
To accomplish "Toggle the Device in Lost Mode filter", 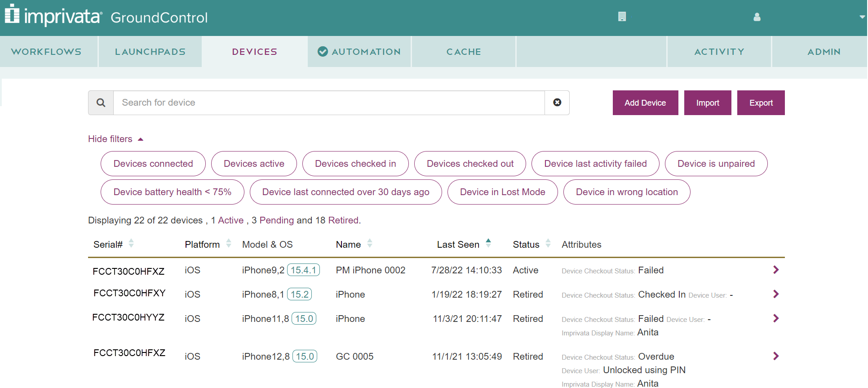I will pos(502,192).
